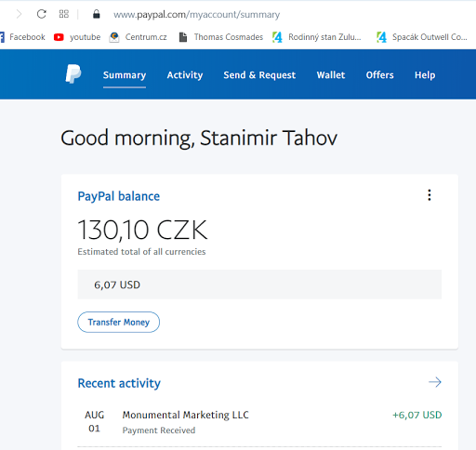This screenshot has width=476, height=450.
Task: Open the Centrum.cz bookmark
Action: point(138,37)
